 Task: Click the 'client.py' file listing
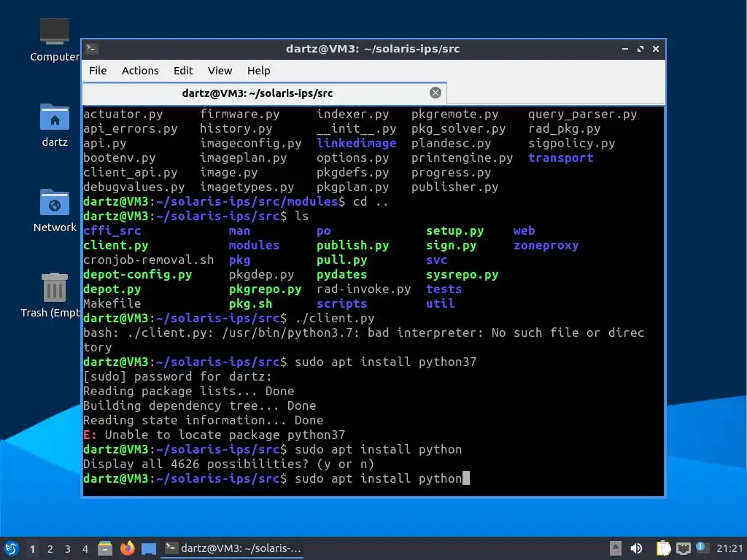116,246
